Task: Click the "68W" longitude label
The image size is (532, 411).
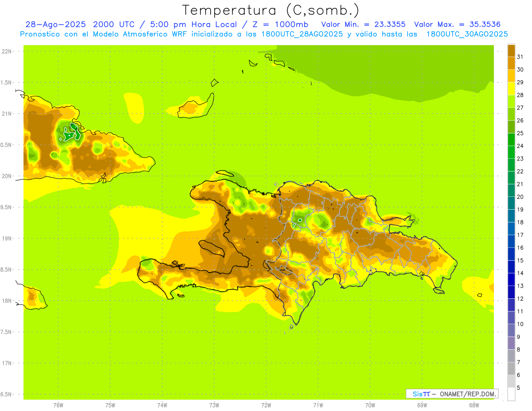Action: tap(474, 405)
